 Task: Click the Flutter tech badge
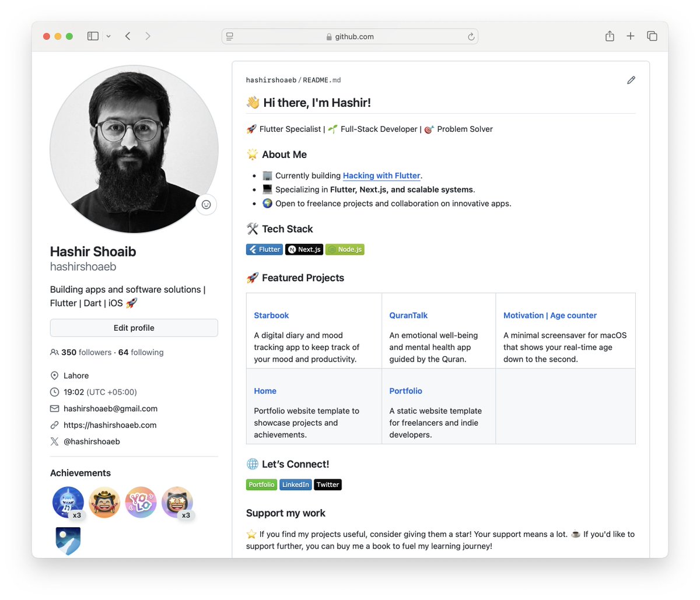click(x=264, y=250)
